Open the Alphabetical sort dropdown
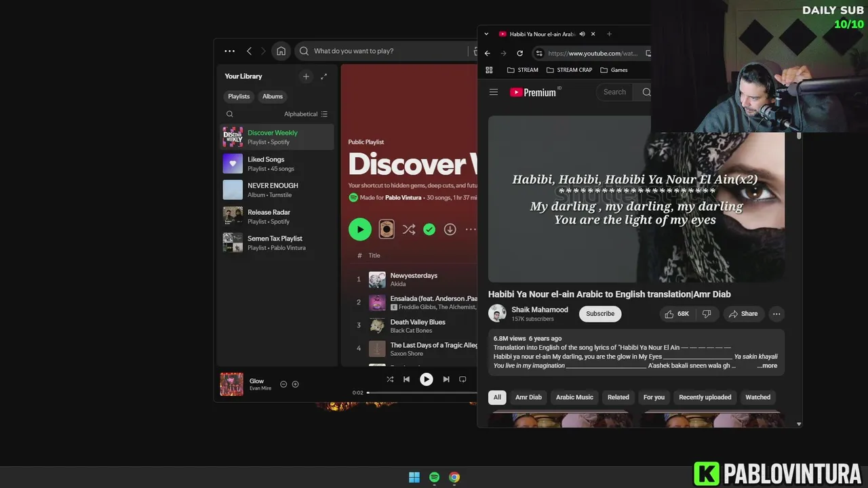868x488 pixels. (306, 114)
